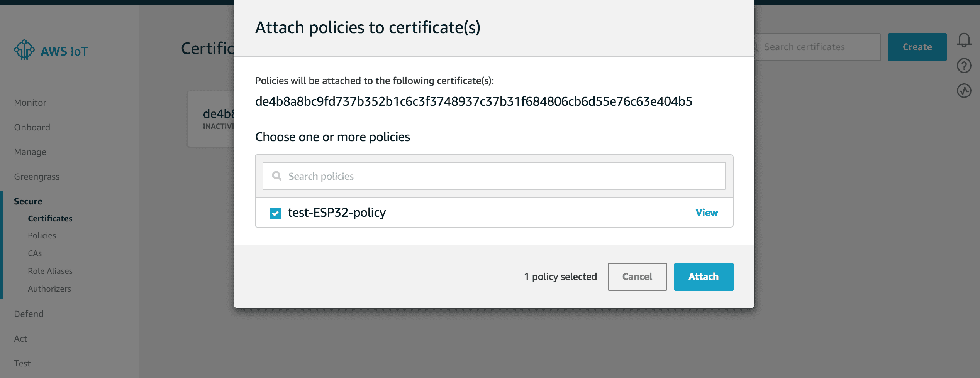Open Monitor in the sidebar
Viewport: 980px width, 378px height.
click(x=30, y=102)
